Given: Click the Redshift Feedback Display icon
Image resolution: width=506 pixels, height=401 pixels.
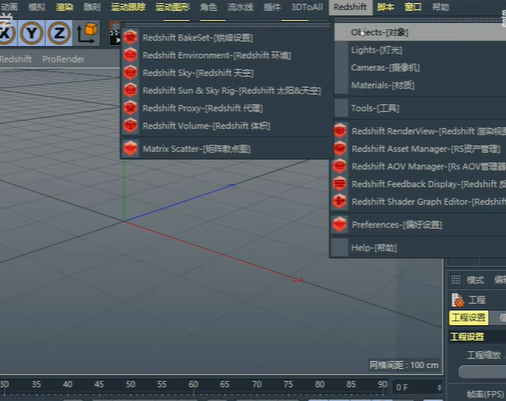Looking at the screenshot, I should tap(340, 184).
